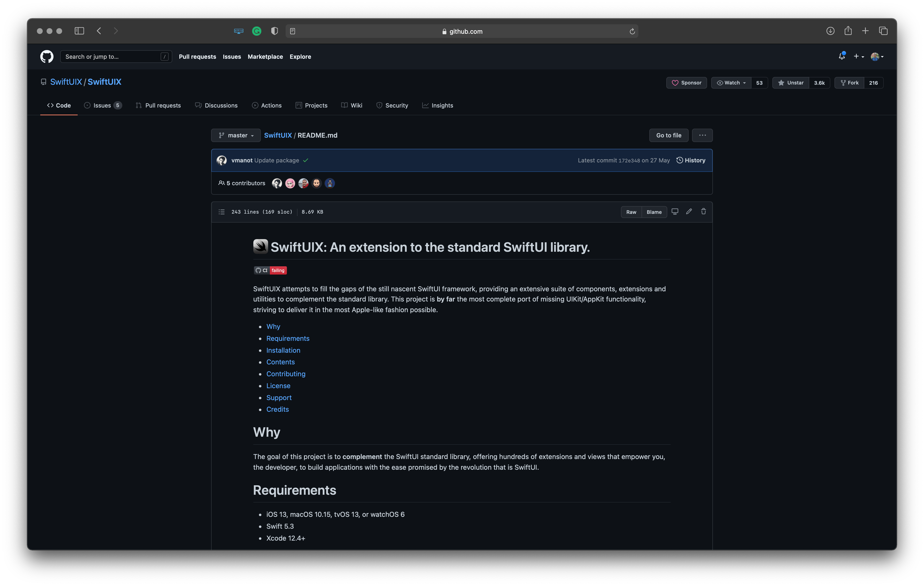
Task: Click the second contributor avatar
Action: pos(290,183)
